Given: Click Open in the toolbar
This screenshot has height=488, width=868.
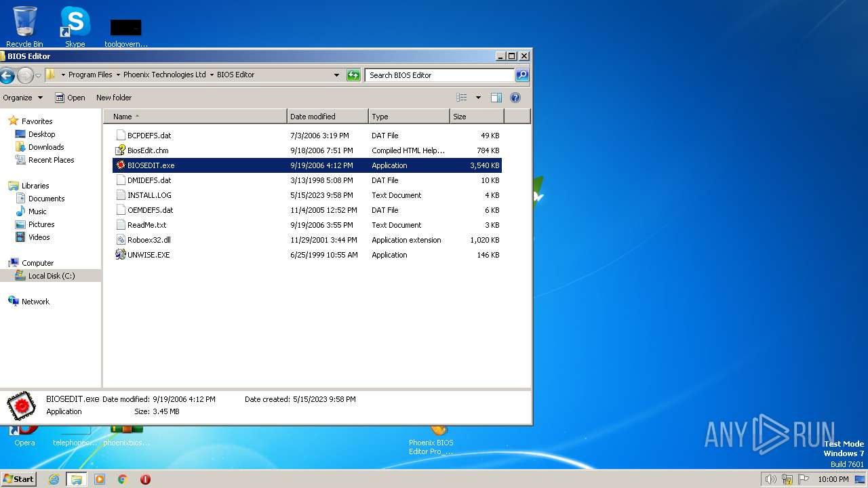Looking at the screenshot, I should [x=70, y=98].
